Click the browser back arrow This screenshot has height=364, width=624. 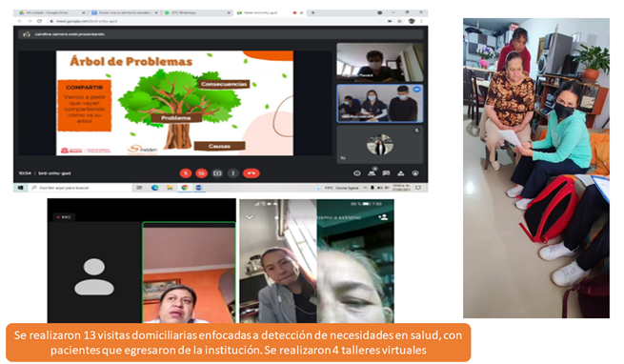coord(20,21)
